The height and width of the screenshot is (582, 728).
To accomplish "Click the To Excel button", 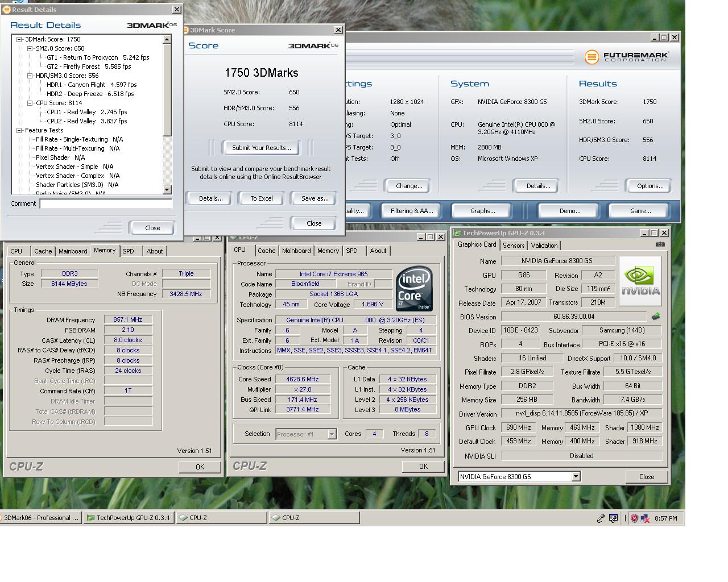I will click(x=262, y=198).
